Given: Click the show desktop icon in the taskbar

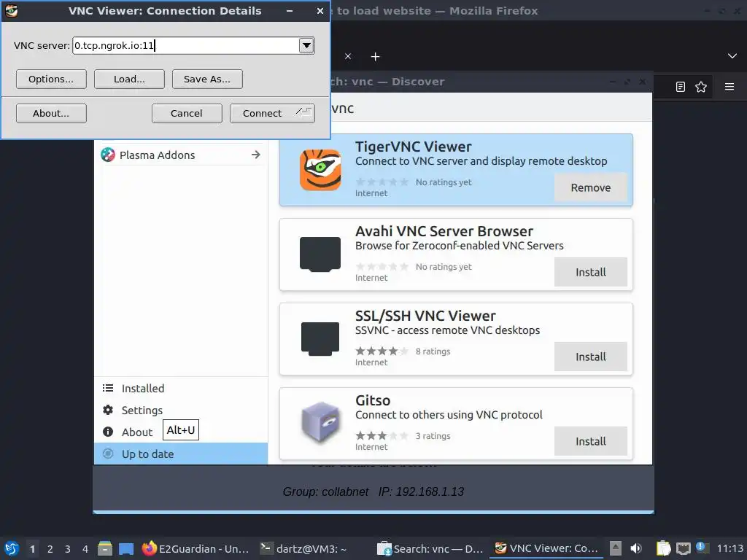Looking at the screenshot, I should pos(126,549).
